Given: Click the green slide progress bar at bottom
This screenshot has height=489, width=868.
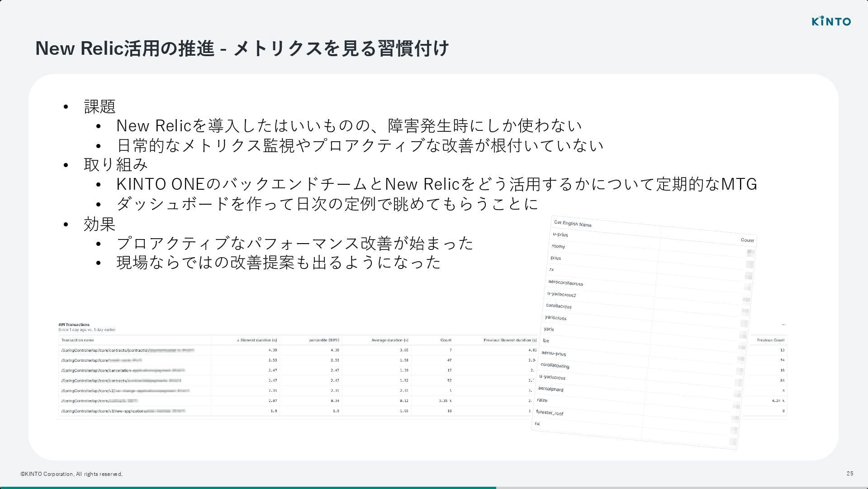Looking at the screenshot, I should pyautogui.click(x=248, y=488).
